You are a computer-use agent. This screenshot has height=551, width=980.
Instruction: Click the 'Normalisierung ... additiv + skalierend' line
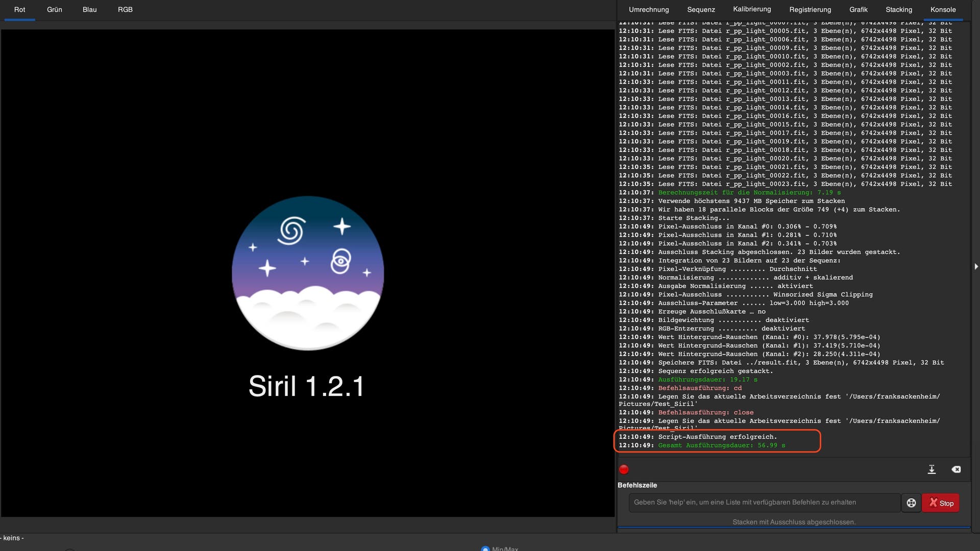pos(736,278)
